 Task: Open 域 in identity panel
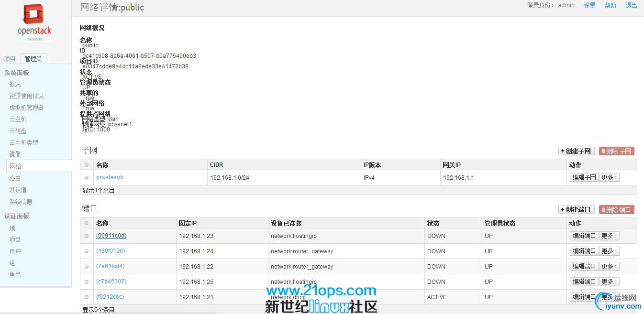click(x=12, y=228)
